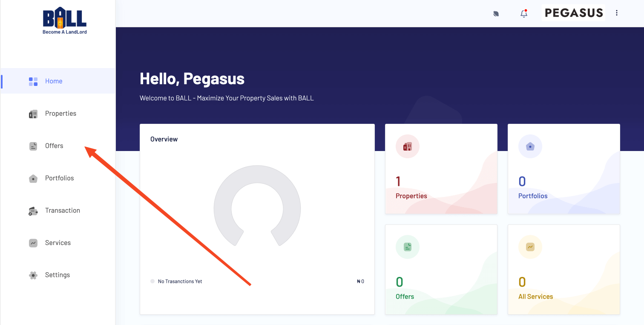The image size is (644, 325).
Task: Click the Home grid icon in sidebar
Action: point(33,81)
